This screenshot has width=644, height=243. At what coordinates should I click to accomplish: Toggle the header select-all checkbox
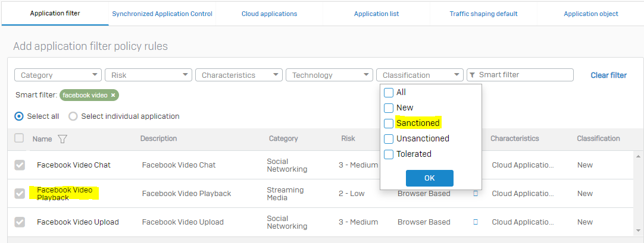pos(19,138)
